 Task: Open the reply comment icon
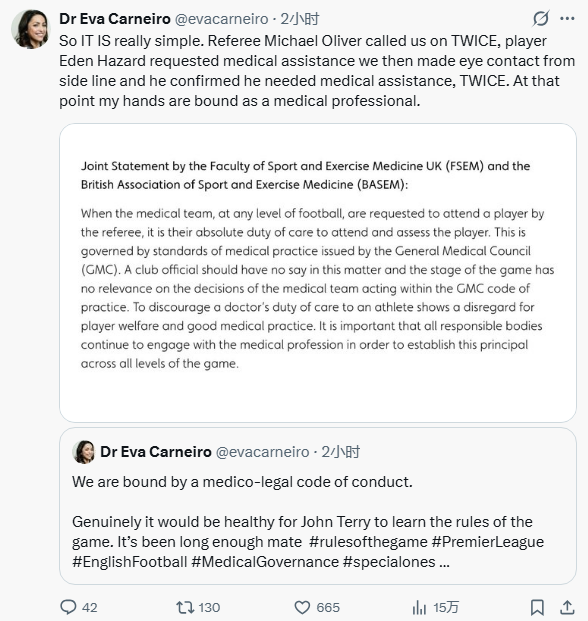click(x=68, y=607)
